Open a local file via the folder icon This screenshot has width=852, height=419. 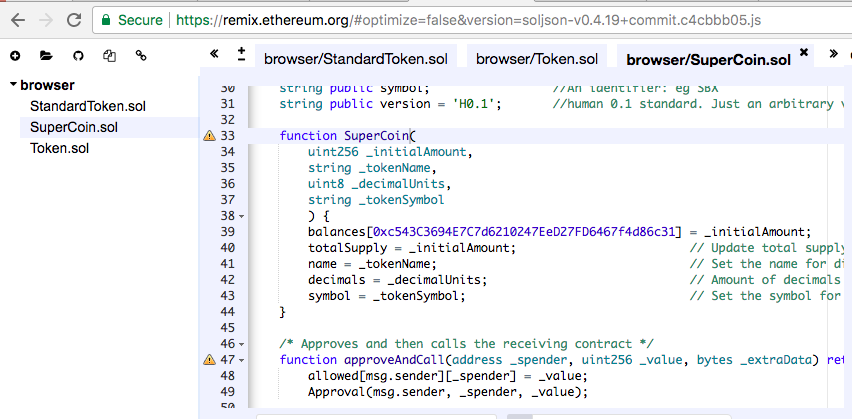tap(46, 56)
